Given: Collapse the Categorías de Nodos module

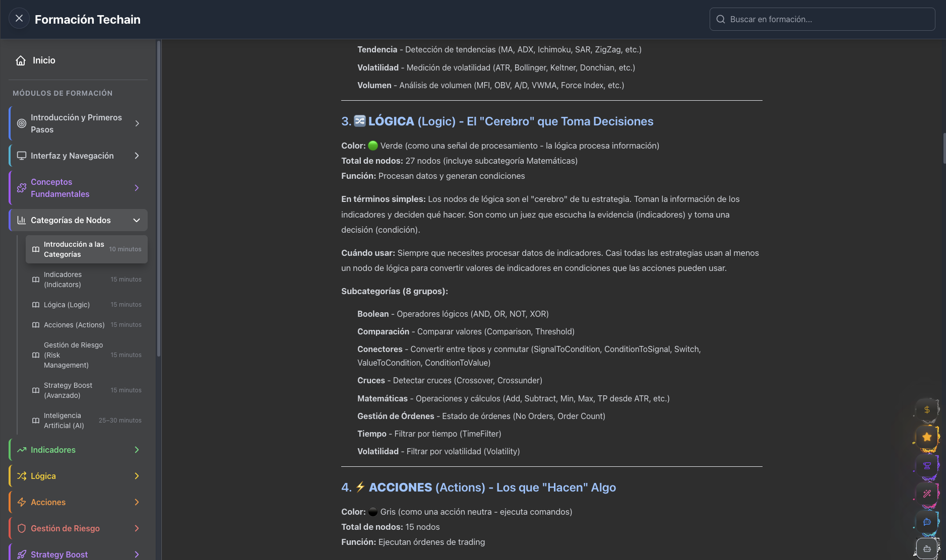Looking at the screenshot, I should point(136,220).
